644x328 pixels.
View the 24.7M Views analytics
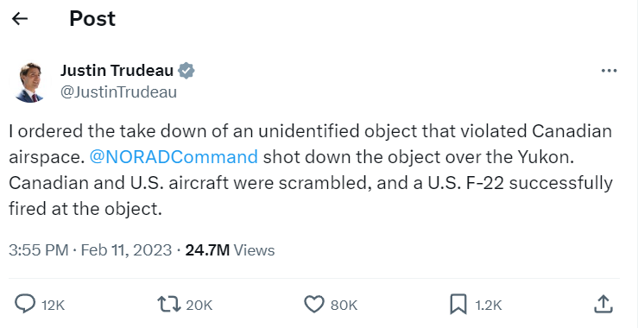click(x=230, y=250)
